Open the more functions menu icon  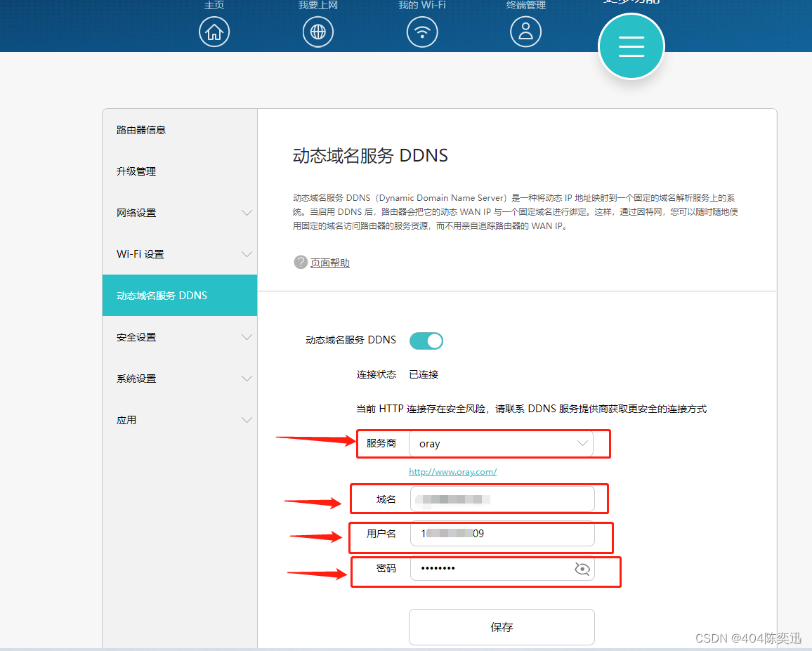click(x=631, y=46)
